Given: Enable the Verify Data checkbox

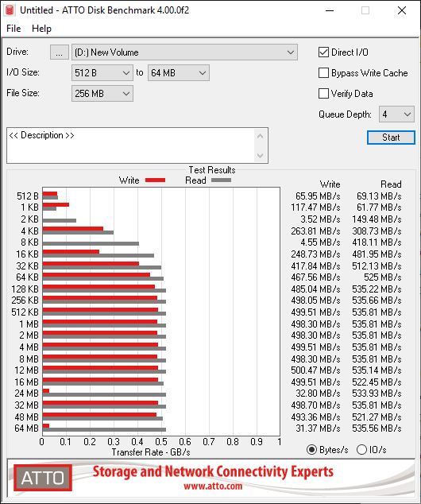Looking at the screenshot, I should 323,94.
